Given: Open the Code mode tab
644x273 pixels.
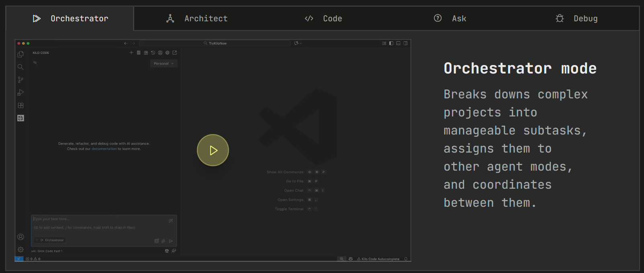Looking at the screenshot, I should pyautogui.click(x=323, y=18).
